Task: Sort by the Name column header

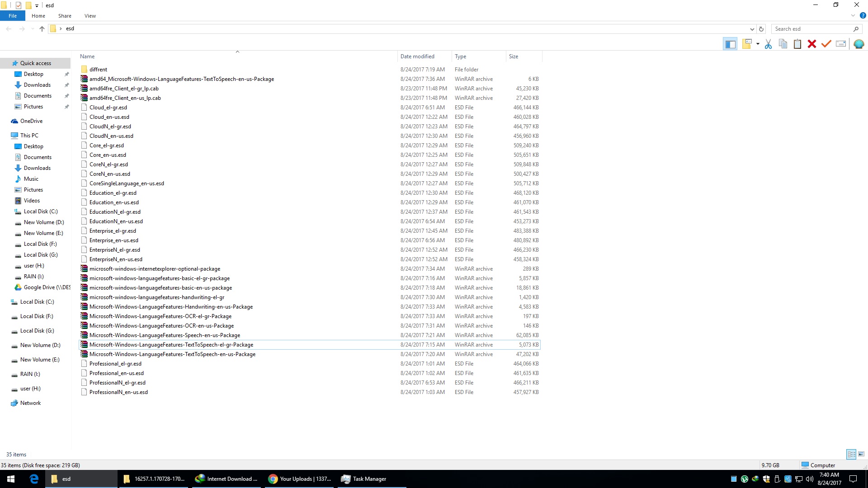Action: 237,56
